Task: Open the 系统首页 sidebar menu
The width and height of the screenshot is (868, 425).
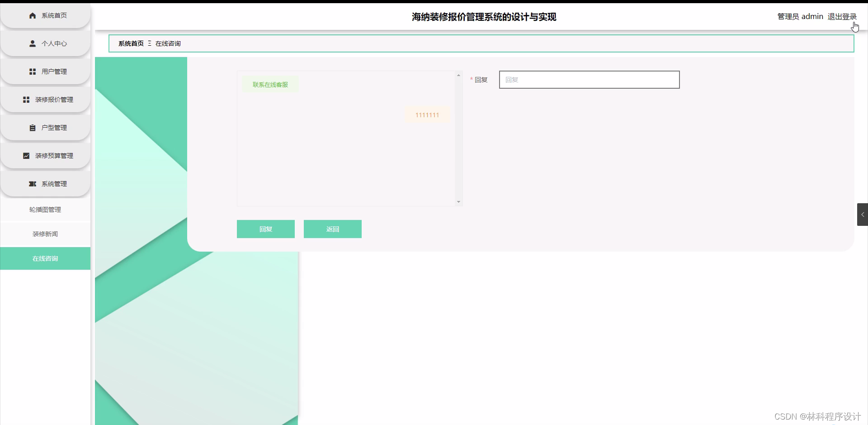Action: pos(45,15)
